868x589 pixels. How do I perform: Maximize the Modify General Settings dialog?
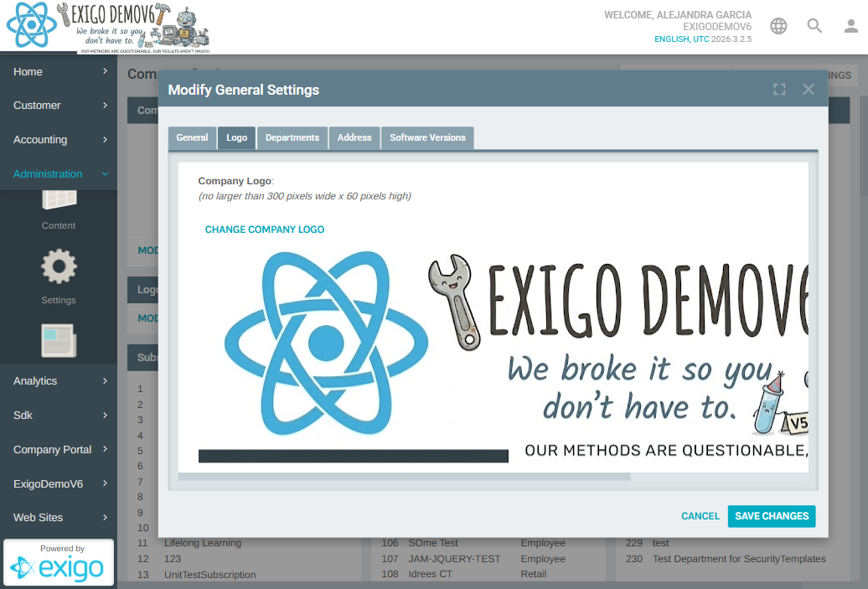pyautogui.click(x=779, y=89)
